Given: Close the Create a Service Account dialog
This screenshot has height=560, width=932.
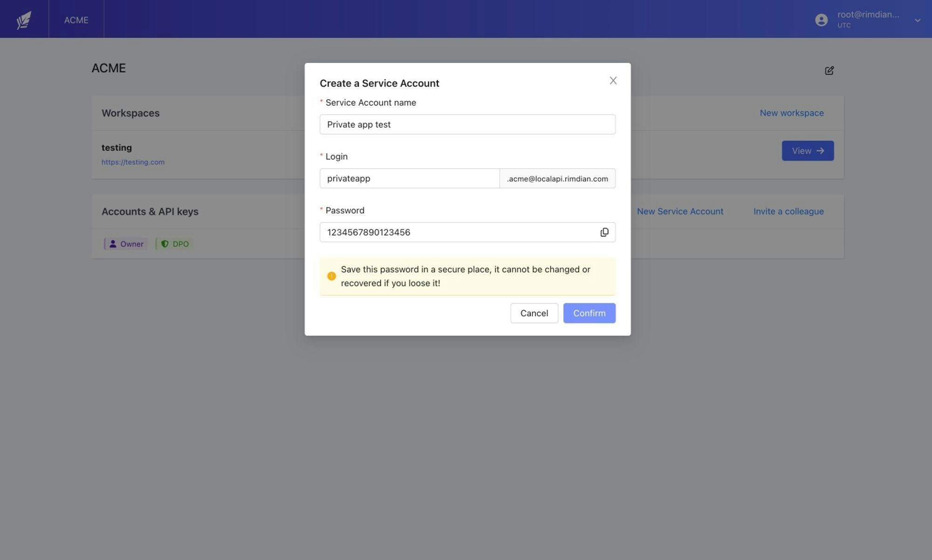Looking at the screenshot, I should click(613, 80).
